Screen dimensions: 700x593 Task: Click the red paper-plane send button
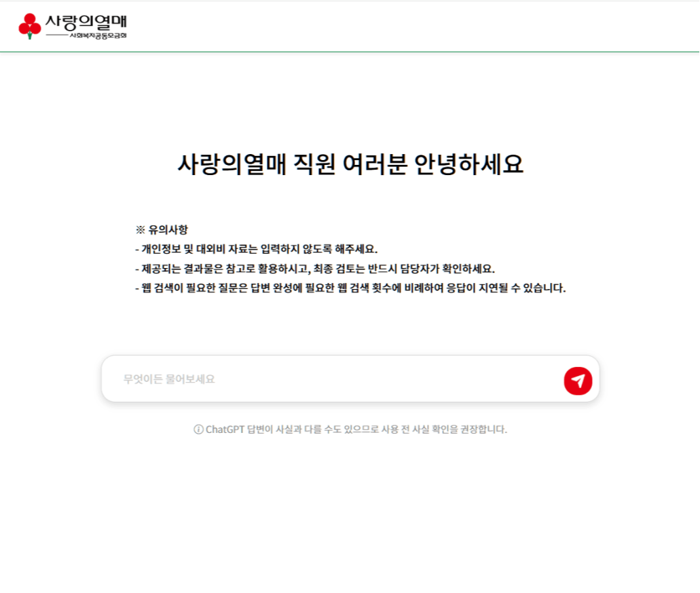tap(578, 380)
